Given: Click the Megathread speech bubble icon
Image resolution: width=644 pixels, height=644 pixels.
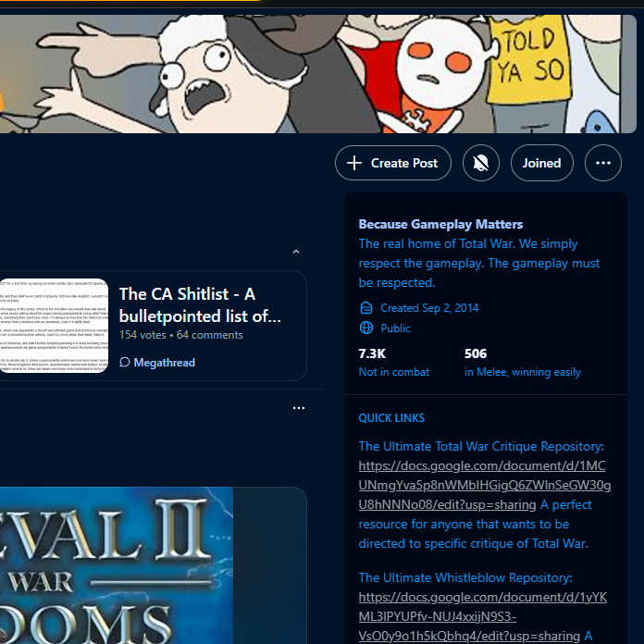Looking at the screenshot, I should click(124, 363).
